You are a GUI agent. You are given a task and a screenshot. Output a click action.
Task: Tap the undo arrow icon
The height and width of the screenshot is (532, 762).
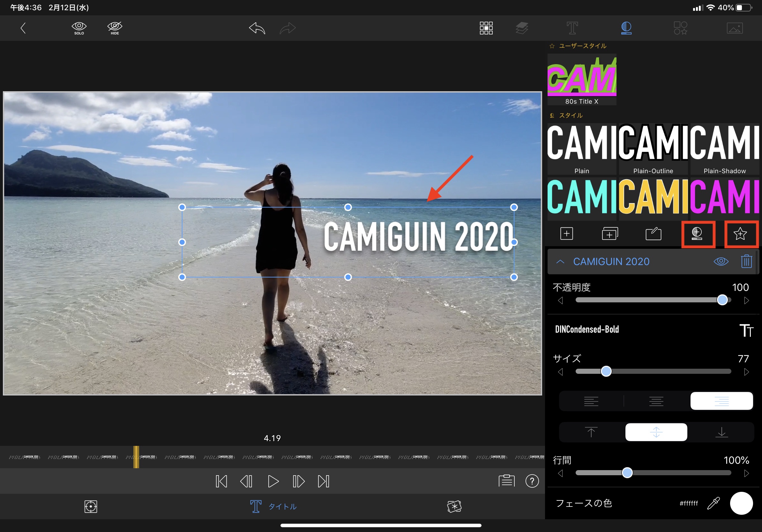pos(257,28)
